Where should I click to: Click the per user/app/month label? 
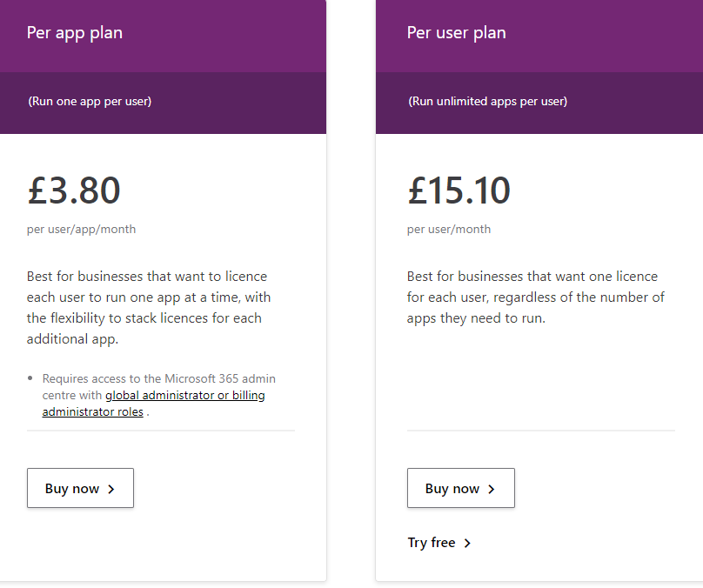[x=81, y=230]
